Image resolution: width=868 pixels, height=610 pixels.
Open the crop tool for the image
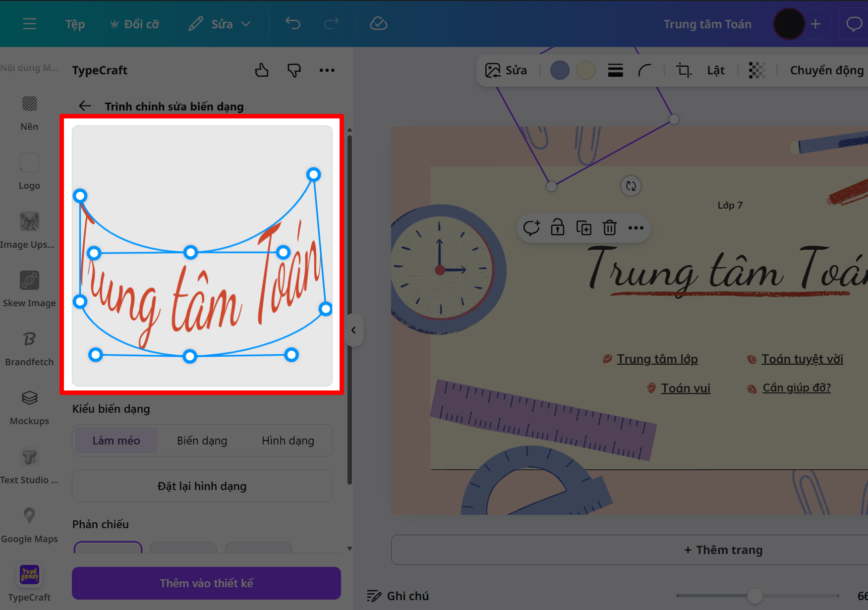pyautogui.click(x=684, y=70)
